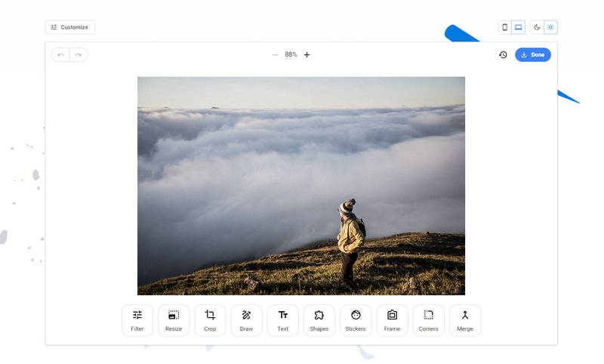Zoom out with the minus button
The height and width of the screenshot is (364, 604).
click(275, 54)
